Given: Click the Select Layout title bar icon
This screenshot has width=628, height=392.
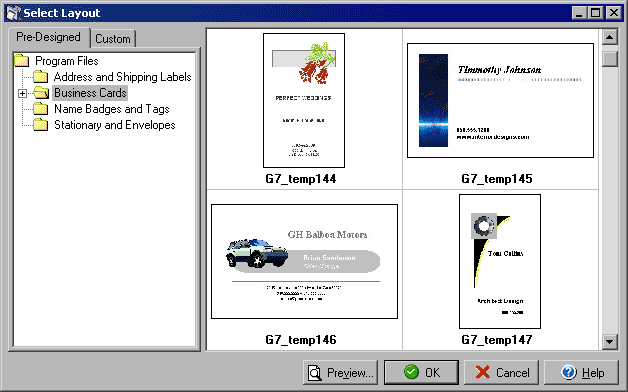Looking at the screenshot, I should click(13, 13).
